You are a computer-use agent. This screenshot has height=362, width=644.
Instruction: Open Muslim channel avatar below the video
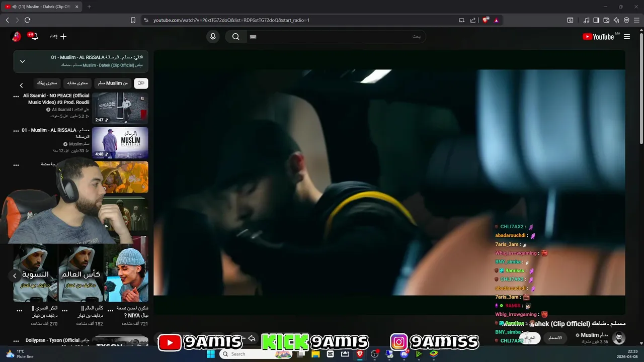(619, 337)
